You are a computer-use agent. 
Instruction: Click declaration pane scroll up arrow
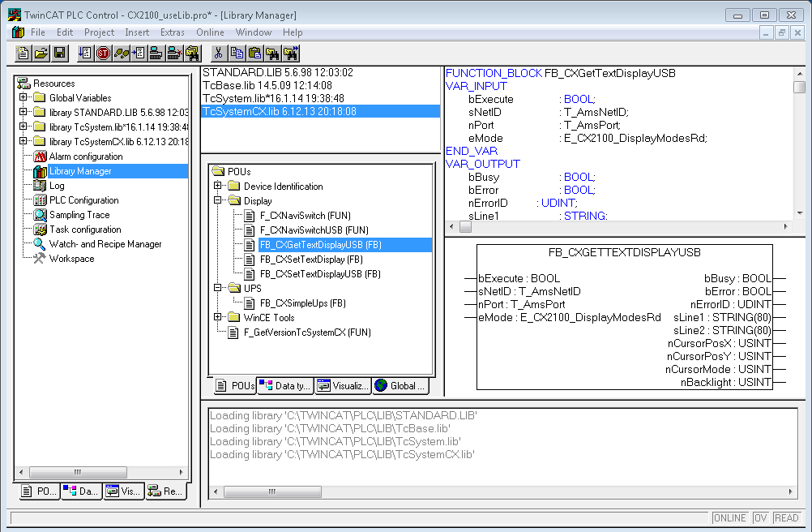(x=800, y=74)
